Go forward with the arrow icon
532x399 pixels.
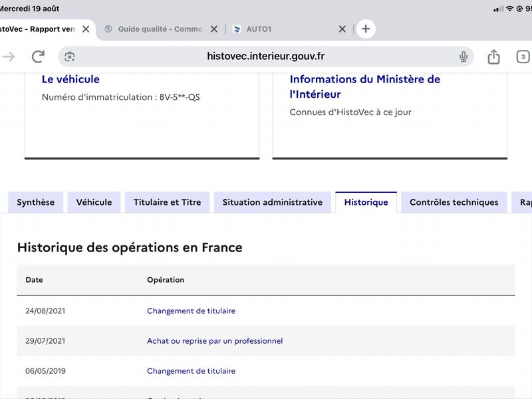[x=9, y=57]
